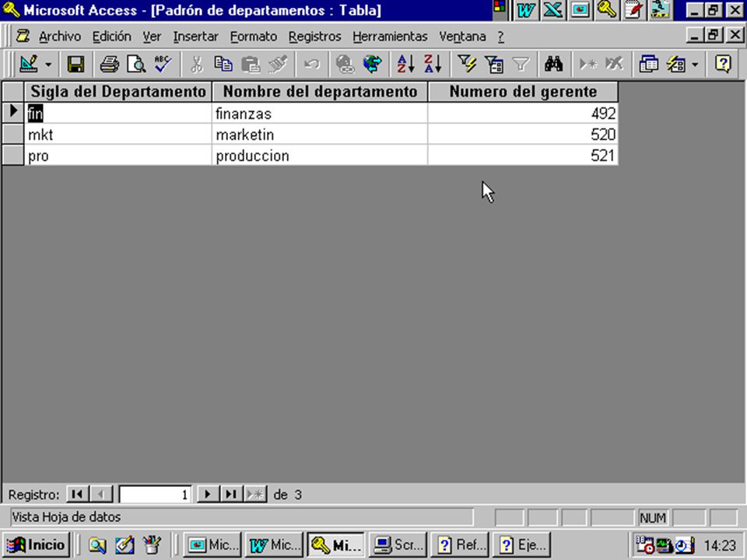Click the record number input box

point(156,495)
